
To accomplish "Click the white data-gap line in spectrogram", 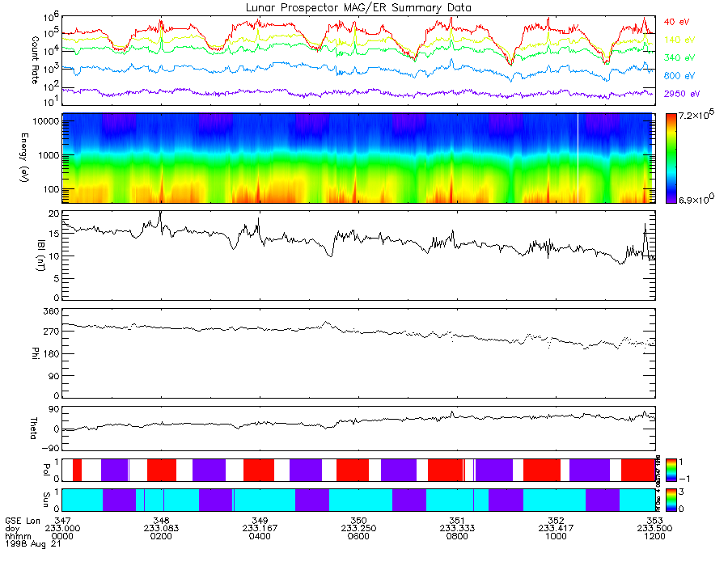I will click(x=578, y=158).
